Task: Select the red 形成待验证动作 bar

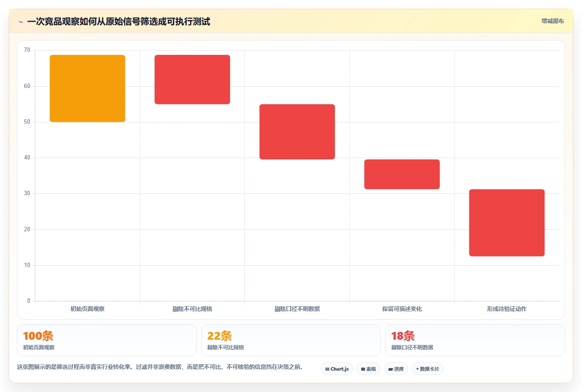Action: [507, 223]
